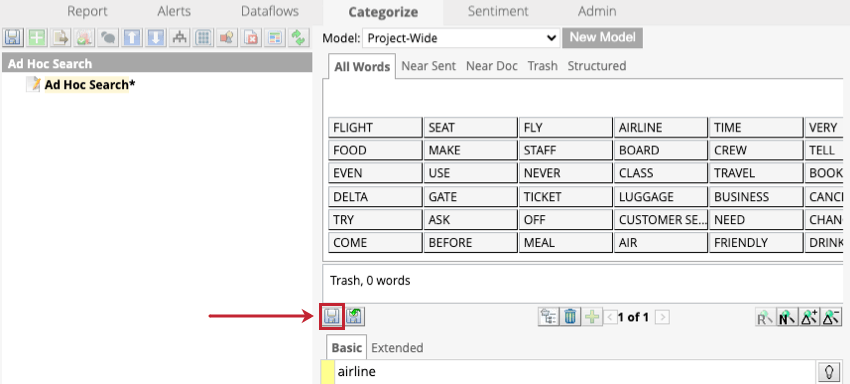850x384 pixels.
Task: Click the Ad Hoc Search panel header
Action: (x=157, y=63)
